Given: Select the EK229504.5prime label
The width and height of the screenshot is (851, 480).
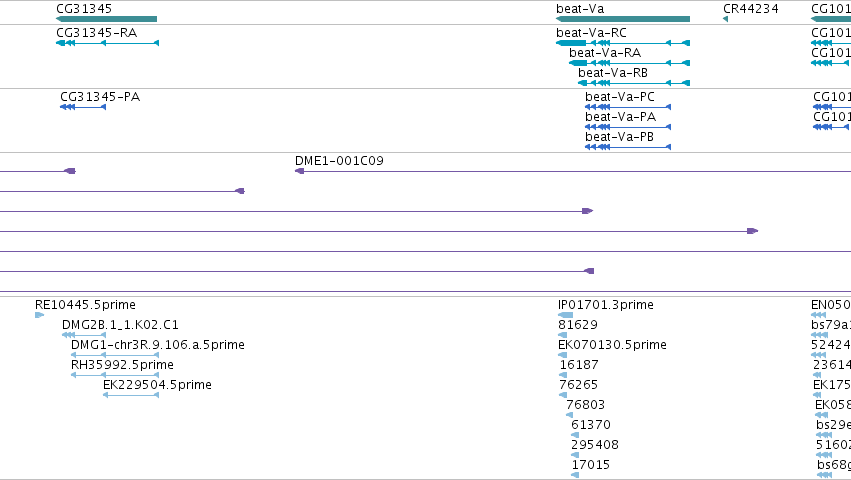Looking at the screenshot, I should pos(157,385).
